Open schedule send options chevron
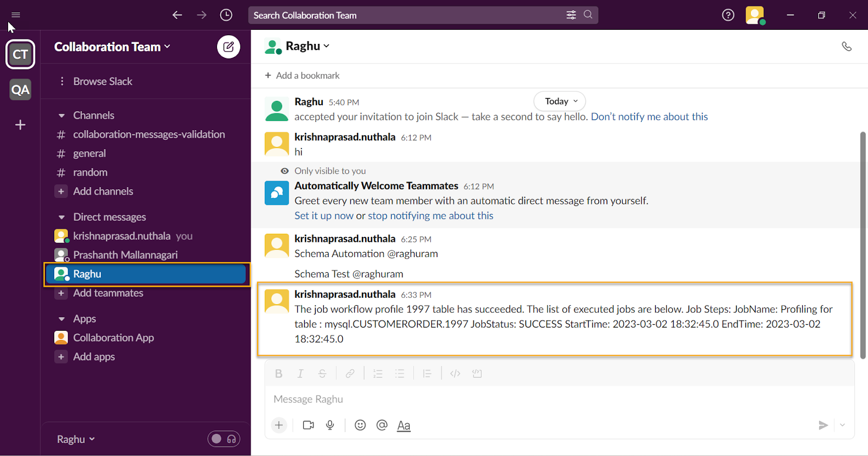This screenshot has width=868, height=456. click(x=843, y=425)
